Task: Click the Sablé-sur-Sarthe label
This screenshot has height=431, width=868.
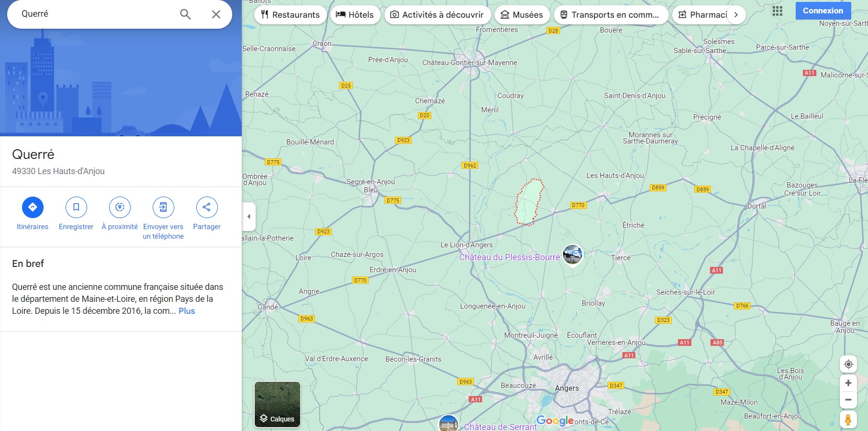Action: pyautogui.click(x=700, y=51)
